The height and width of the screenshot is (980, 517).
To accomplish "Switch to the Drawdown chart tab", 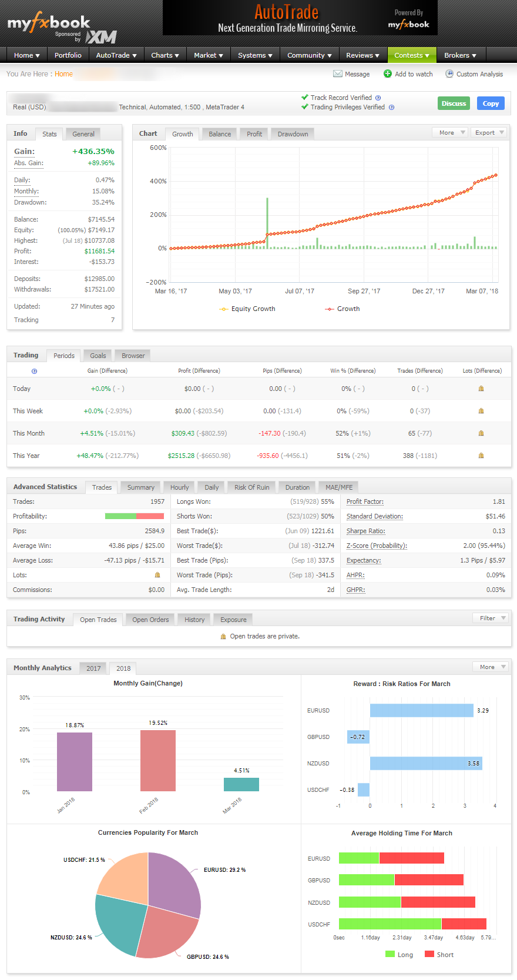I will 293,134.
